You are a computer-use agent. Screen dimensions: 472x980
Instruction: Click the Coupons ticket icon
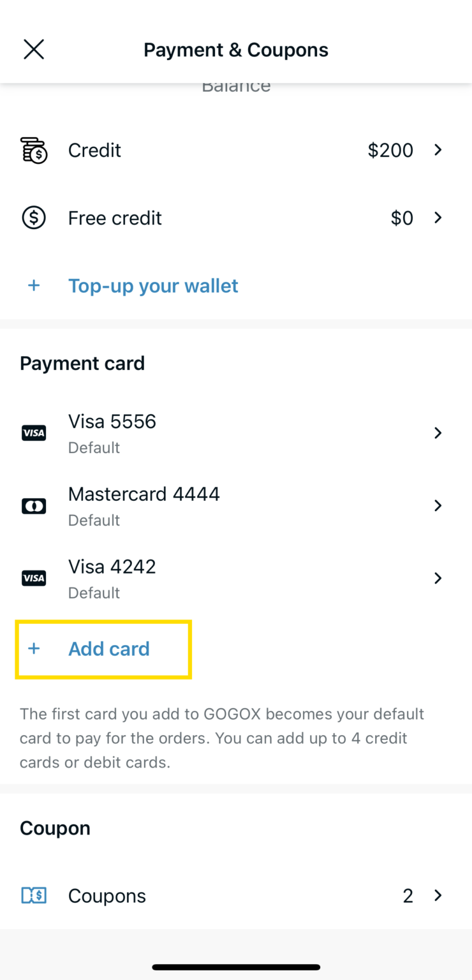click(34, 895)
